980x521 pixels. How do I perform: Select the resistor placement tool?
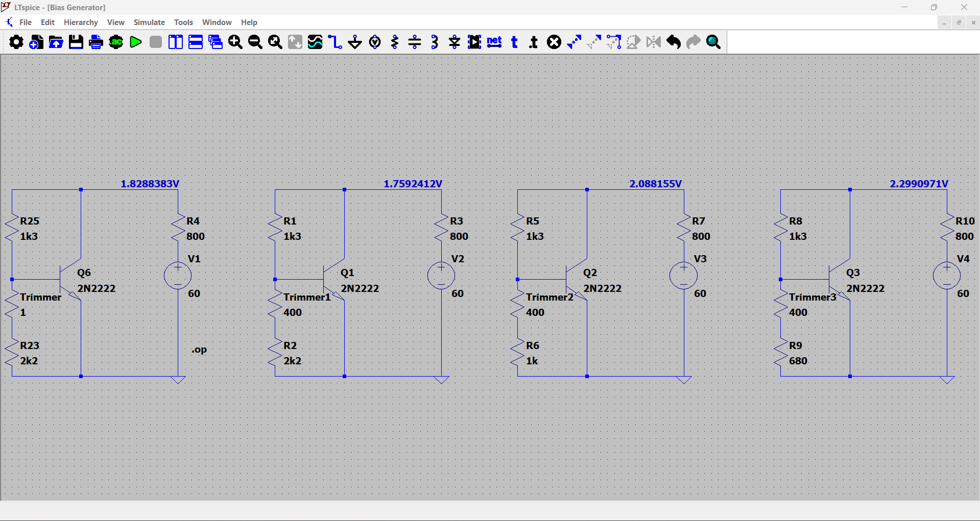395,42
